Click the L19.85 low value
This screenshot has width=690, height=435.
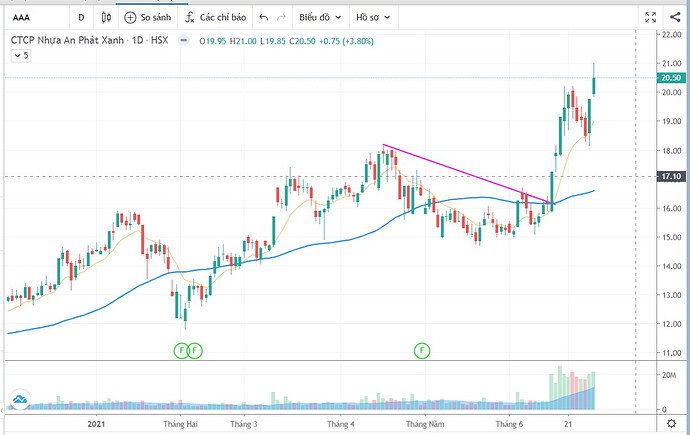[273, 41]
